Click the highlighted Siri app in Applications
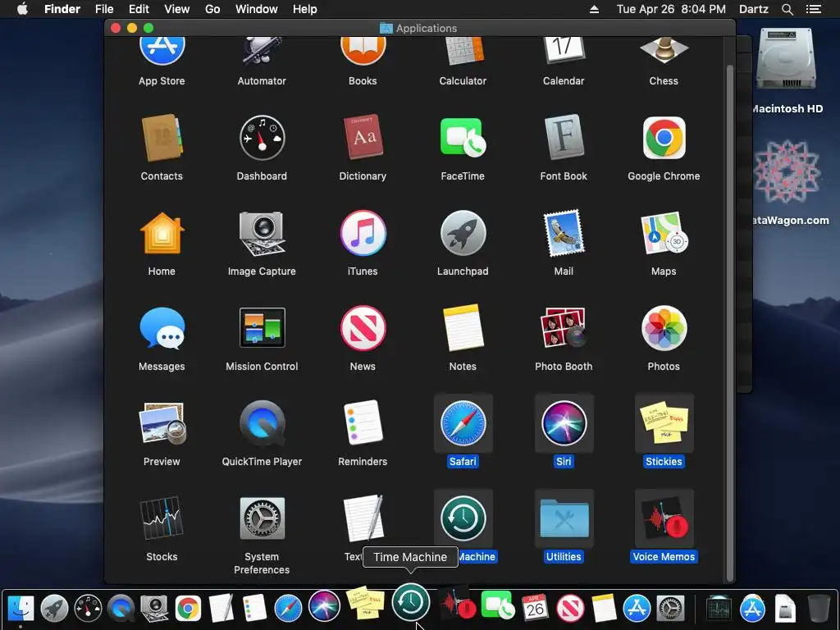 pos(564,423)
